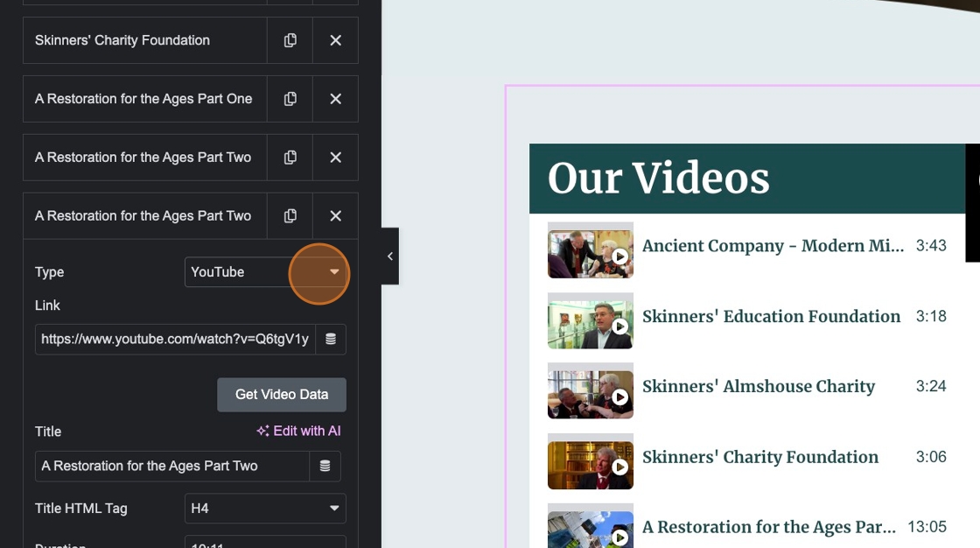Viewport: 980px width, 548px height.
Task: Delete the Restoration for the Ages Part One item
Action: (336, 99)
